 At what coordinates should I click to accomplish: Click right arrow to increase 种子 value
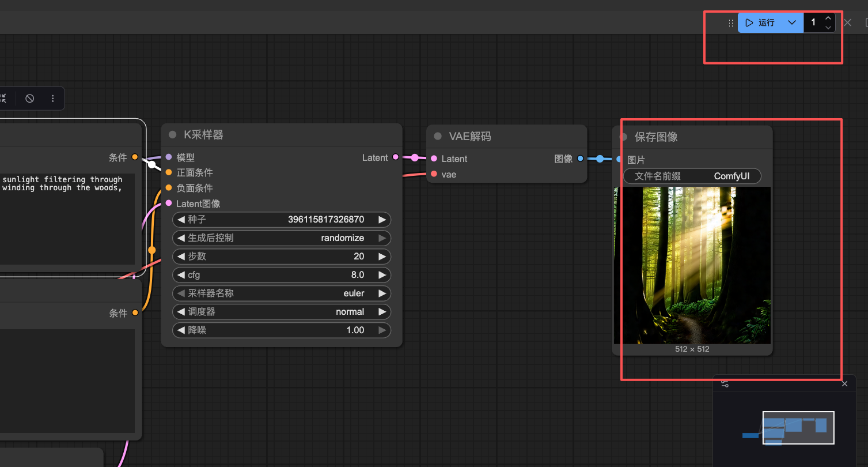[382, 220]
